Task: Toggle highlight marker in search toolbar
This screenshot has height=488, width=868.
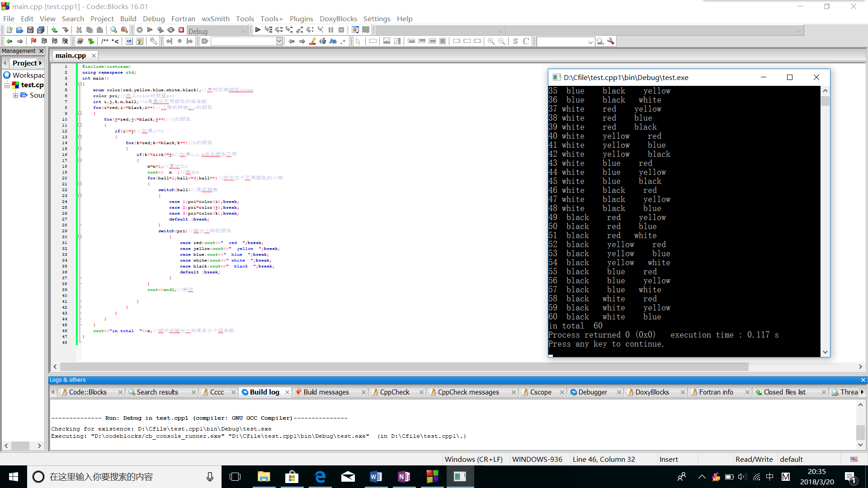Action: pos(312,41)
